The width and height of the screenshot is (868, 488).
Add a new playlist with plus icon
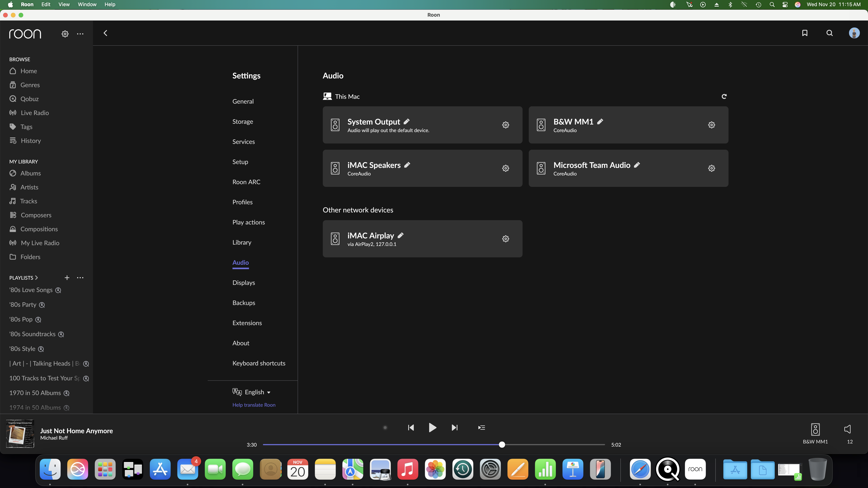coord(67,278)
